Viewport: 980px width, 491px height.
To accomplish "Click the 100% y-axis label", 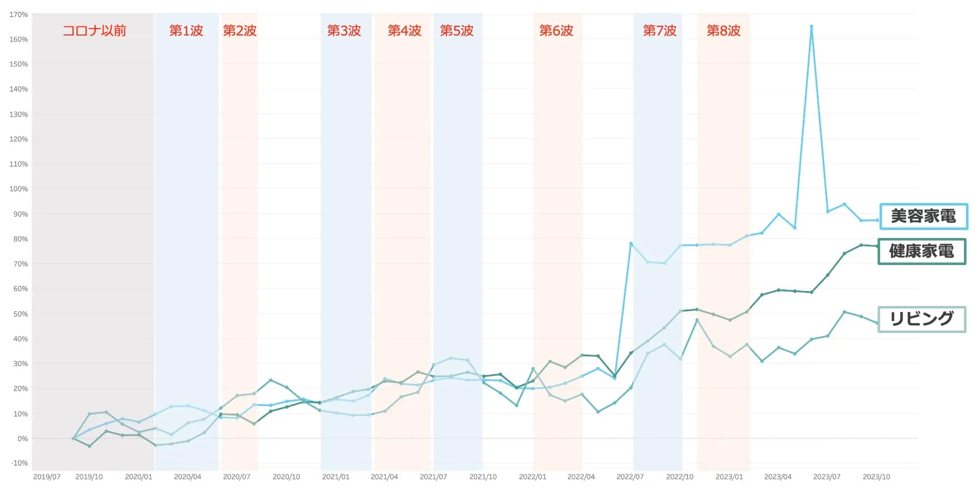I will (19, 189).
